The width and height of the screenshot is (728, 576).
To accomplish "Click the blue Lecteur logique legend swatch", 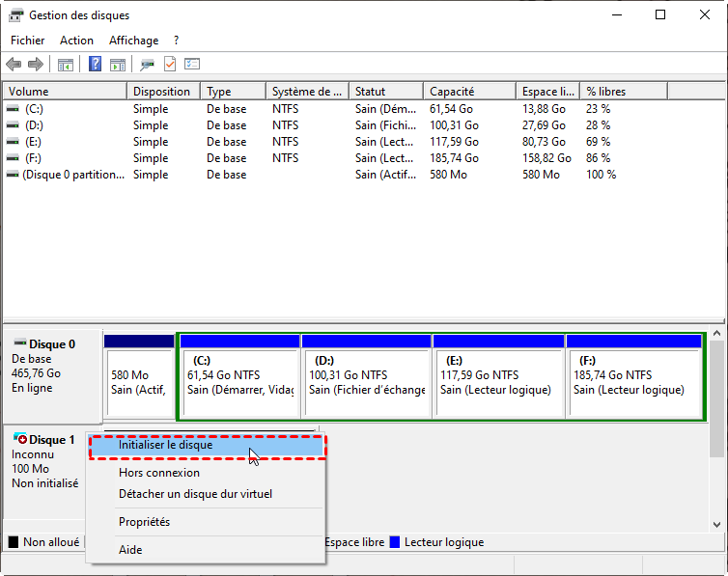I will tap(395, 542).
